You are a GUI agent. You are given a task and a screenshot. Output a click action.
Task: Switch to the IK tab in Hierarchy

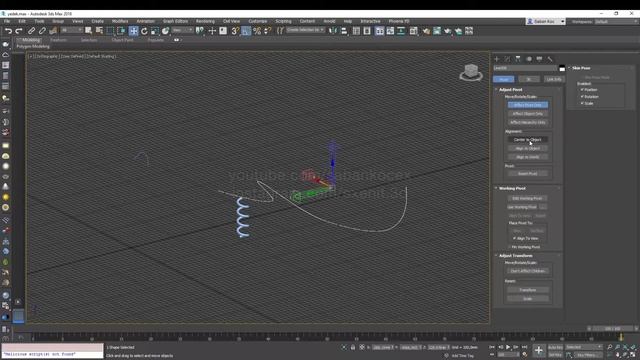529,79
